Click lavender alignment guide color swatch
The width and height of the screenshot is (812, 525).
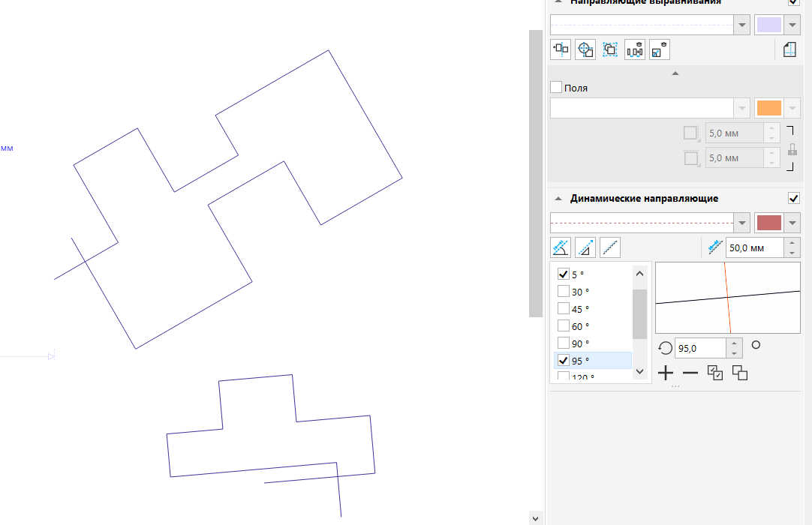click(769, 25)
